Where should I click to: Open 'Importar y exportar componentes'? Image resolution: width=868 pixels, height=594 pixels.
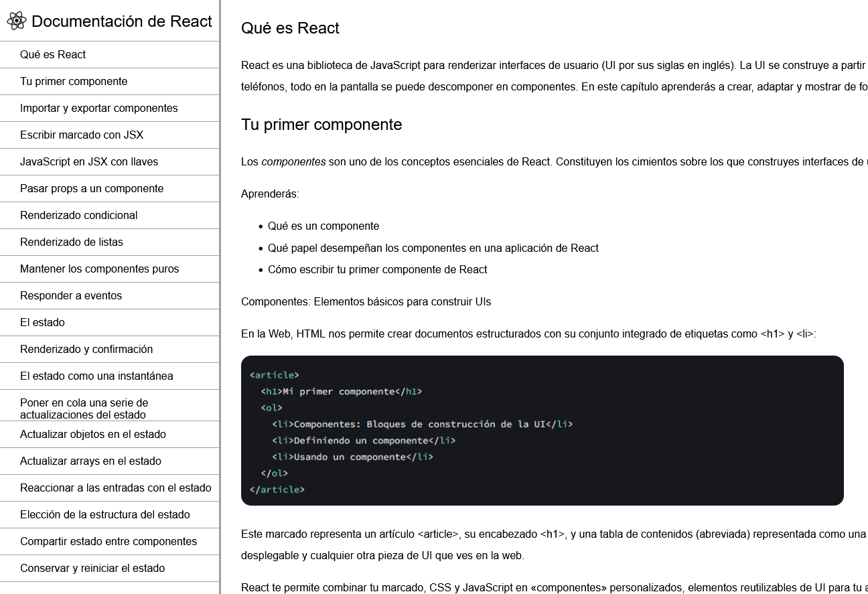[x=98, y=108]
